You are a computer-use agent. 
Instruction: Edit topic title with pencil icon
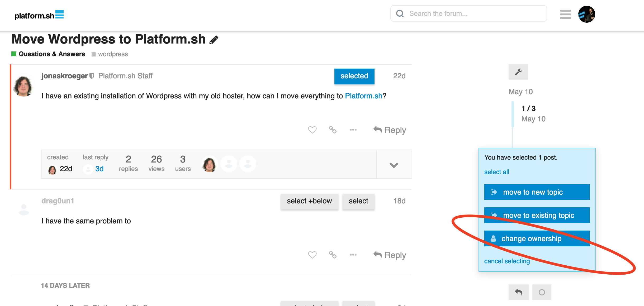click(214, 40)
